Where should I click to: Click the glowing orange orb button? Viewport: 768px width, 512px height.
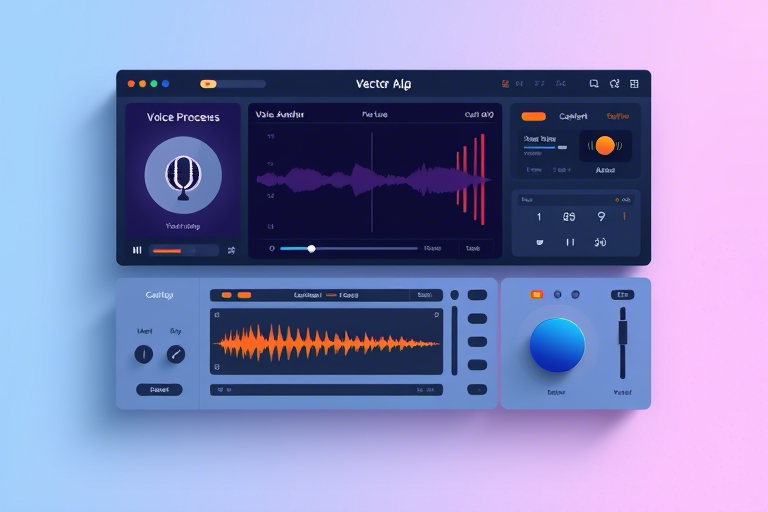coord(605,146)
